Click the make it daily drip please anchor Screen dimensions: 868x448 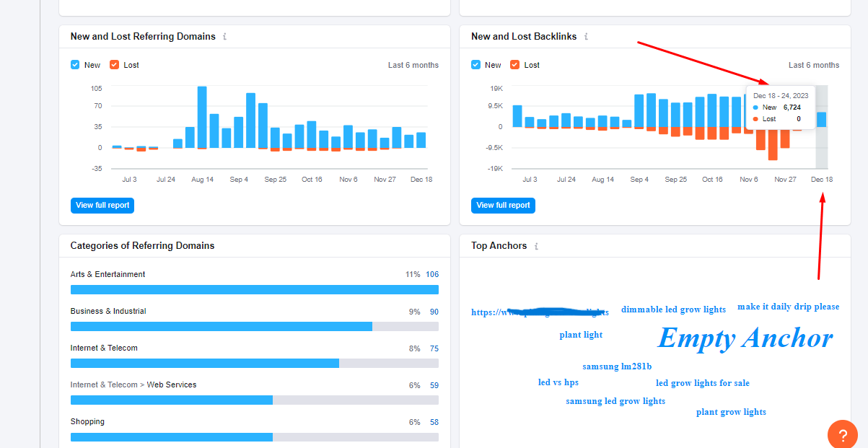click(x=788, y=307)
